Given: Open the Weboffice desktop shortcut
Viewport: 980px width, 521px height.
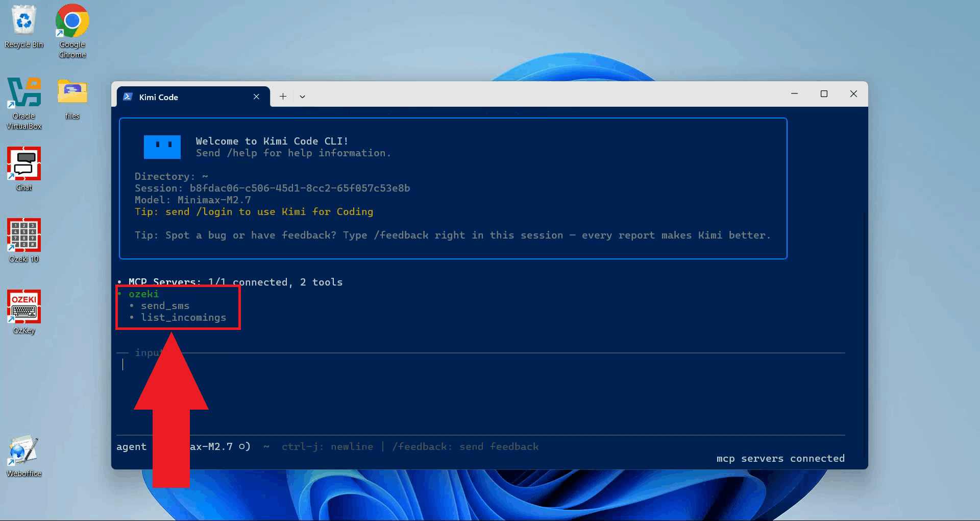Looking at the screenshot, I should [x=24, y=456].
